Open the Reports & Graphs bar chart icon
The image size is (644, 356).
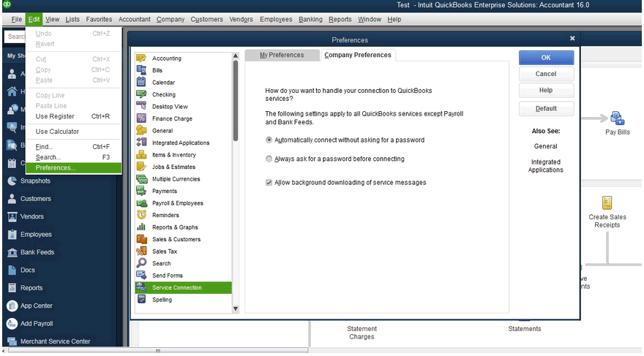pos(141,227)
